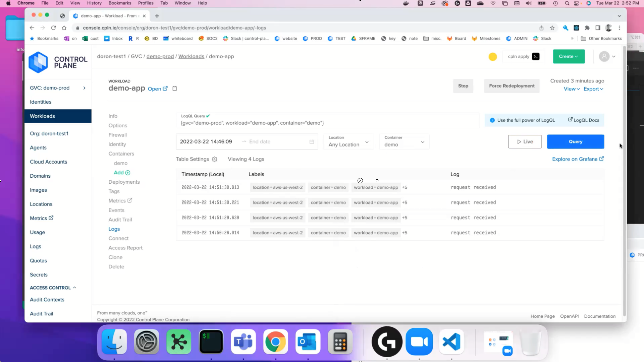Viewport: 644px width, 362px height.
Task: Click the Control Plane logo
Action: pos(38,62)
